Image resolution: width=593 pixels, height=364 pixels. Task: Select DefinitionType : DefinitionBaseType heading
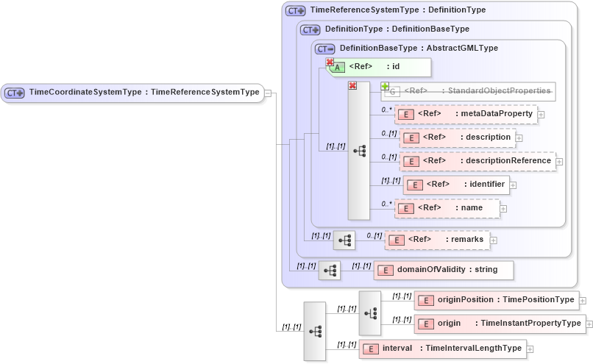pyautogui.click(x=397, y=29)
